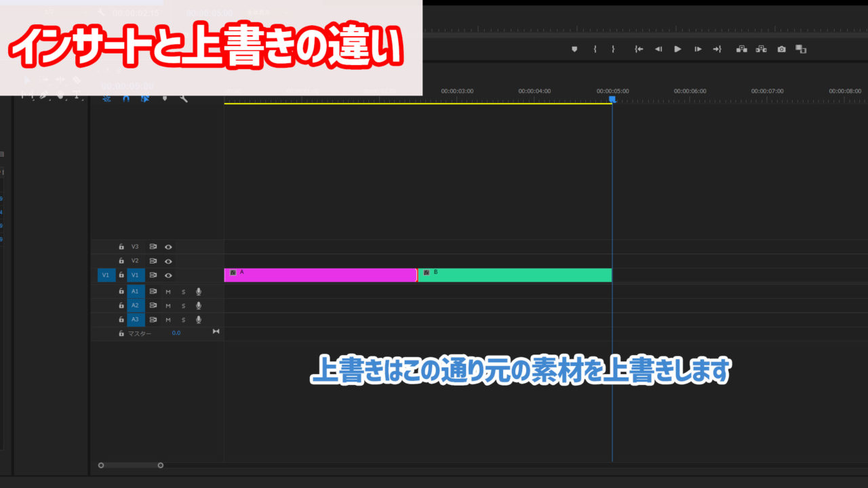Add a marker from the timeline header
The image size is (868, 488).
tap(165, 98)
